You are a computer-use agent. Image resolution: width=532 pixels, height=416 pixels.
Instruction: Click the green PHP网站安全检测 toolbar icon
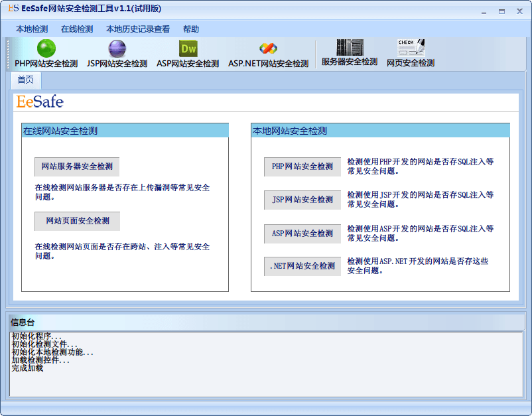click(x=46, y=48)
